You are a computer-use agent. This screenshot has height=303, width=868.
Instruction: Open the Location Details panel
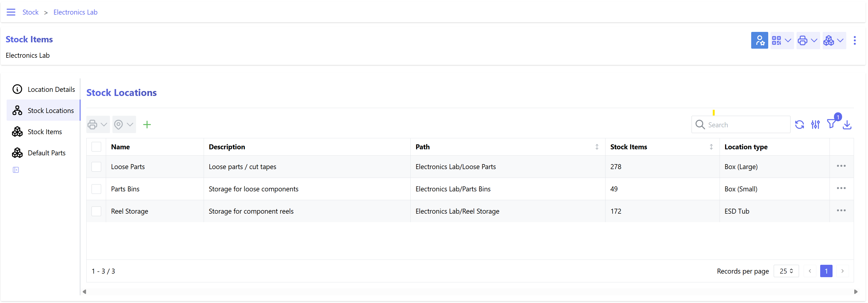(x=51, y=89)
